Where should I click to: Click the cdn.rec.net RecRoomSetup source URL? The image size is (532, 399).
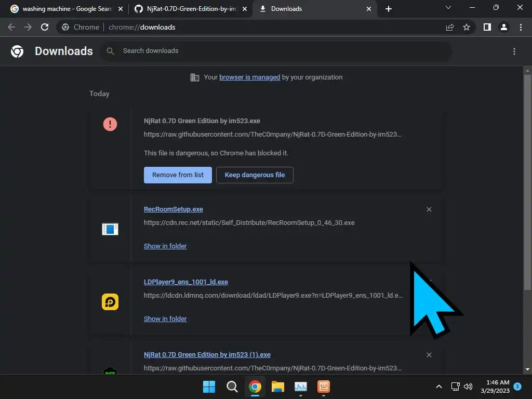click(249, 222)
